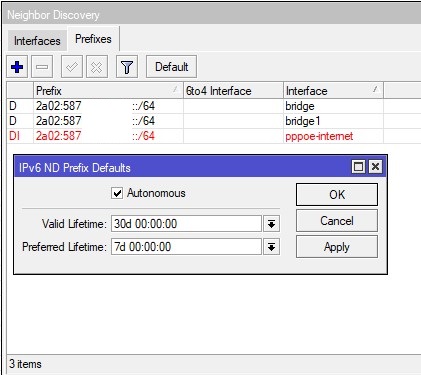The height and width of the screenshot is (375, 421).
Task: Click the Default toolbar button
Action: point(171,67)
